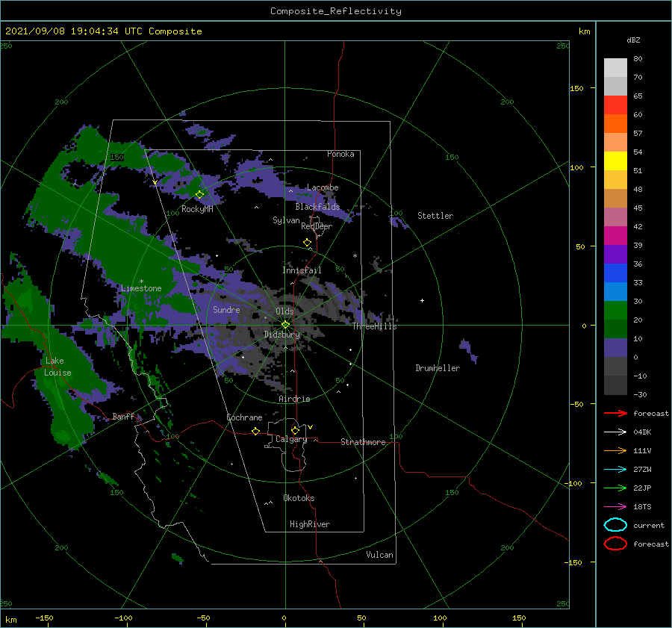
Task: Click the dBZ legend heading
Action: click(633, 40)
